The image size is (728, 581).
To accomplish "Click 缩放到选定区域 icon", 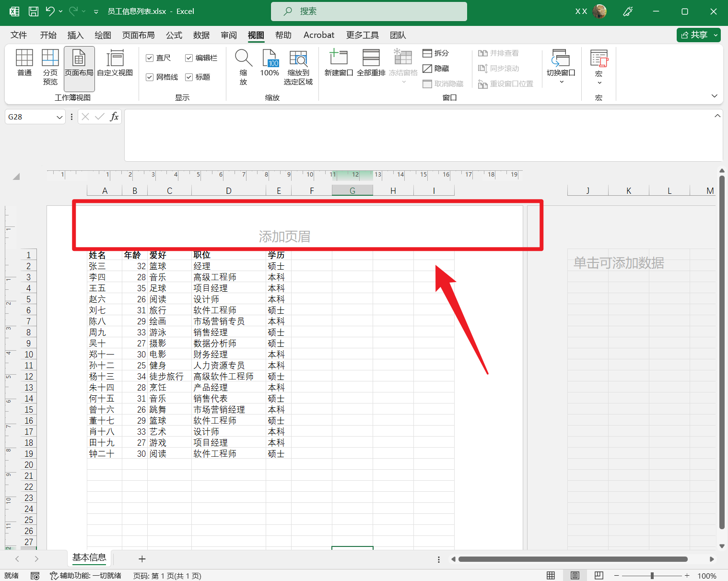I will 298,67.
